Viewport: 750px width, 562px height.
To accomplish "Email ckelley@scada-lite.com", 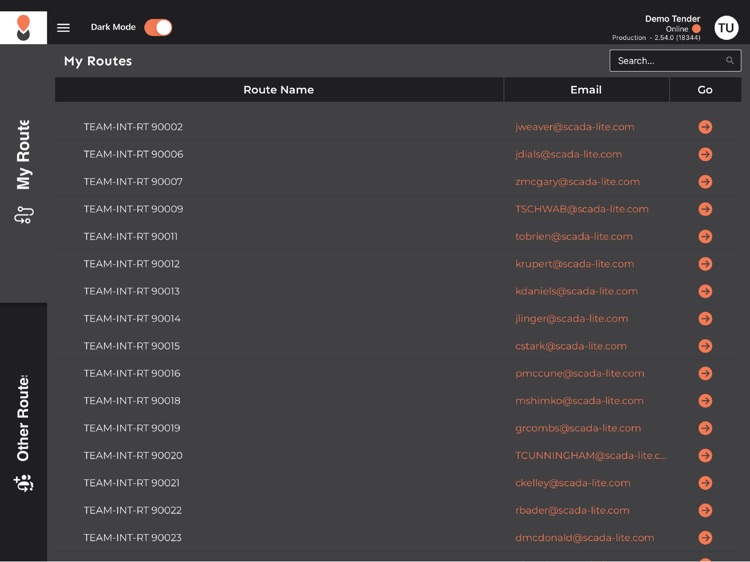I will pos(573,483).
